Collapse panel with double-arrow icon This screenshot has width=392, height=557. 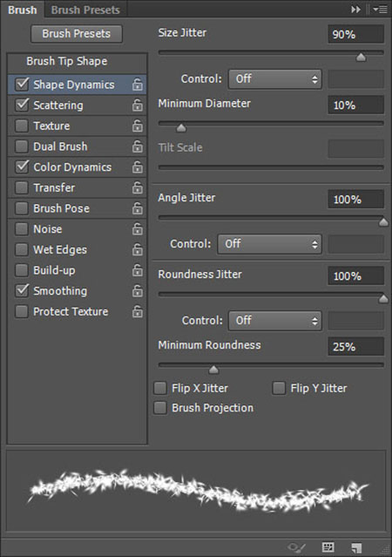(x=355, y=10)
